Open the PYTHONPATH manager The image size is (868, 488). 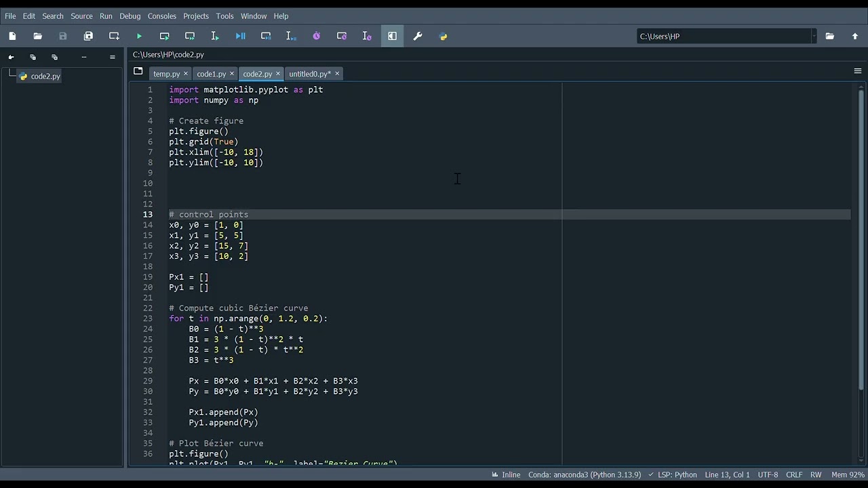pos(443,36)
